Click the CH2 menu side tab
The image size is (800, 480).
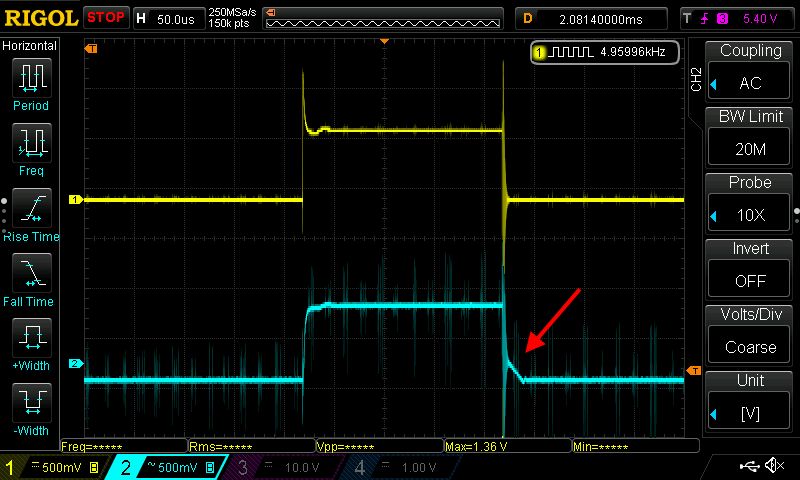tap(695, 80)
